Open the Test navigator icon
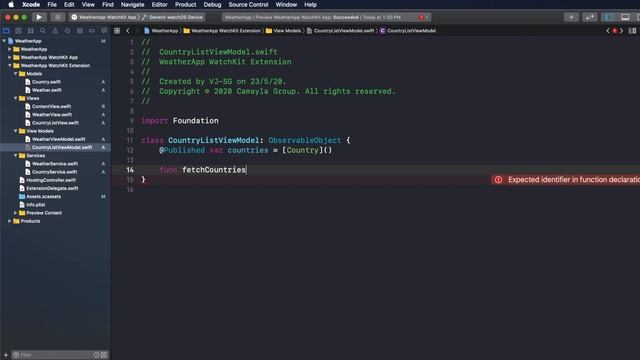 tap(67, 31)
